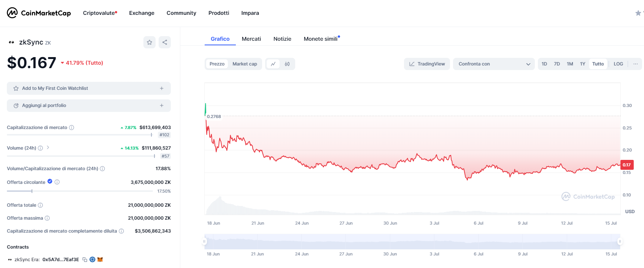Open info icon for Capitalizzazione di mercato
Viewport: 644px width, 268px height.
[x=72, y=128]
